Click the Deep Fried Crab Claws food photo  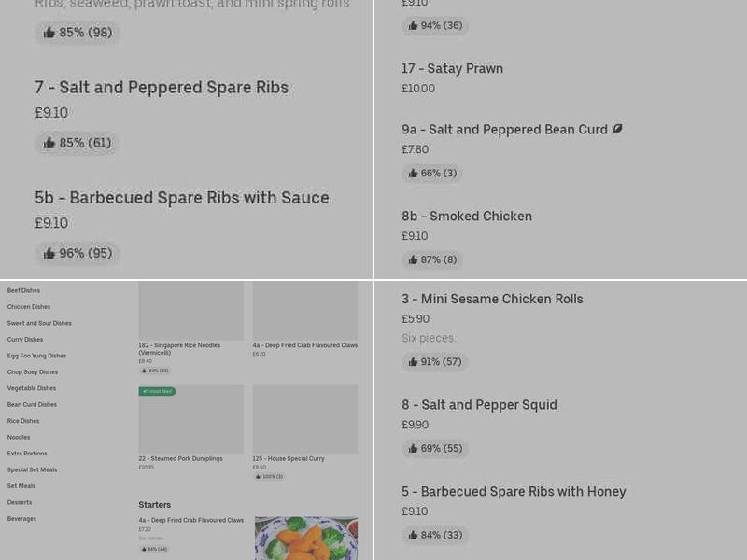pyautogui.click(x=306, y=539)
